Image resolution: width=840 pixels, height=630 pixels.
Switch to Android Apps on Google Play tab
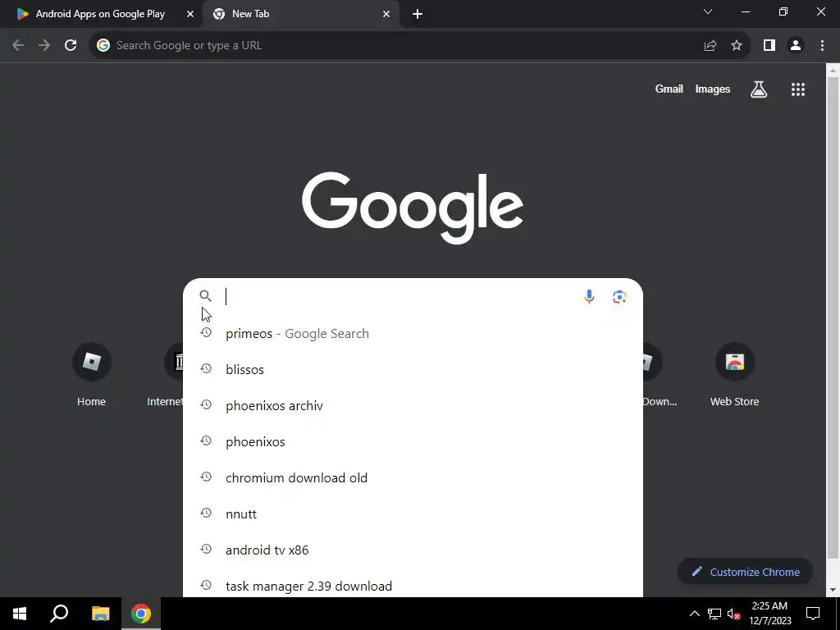tap(100, 14)
